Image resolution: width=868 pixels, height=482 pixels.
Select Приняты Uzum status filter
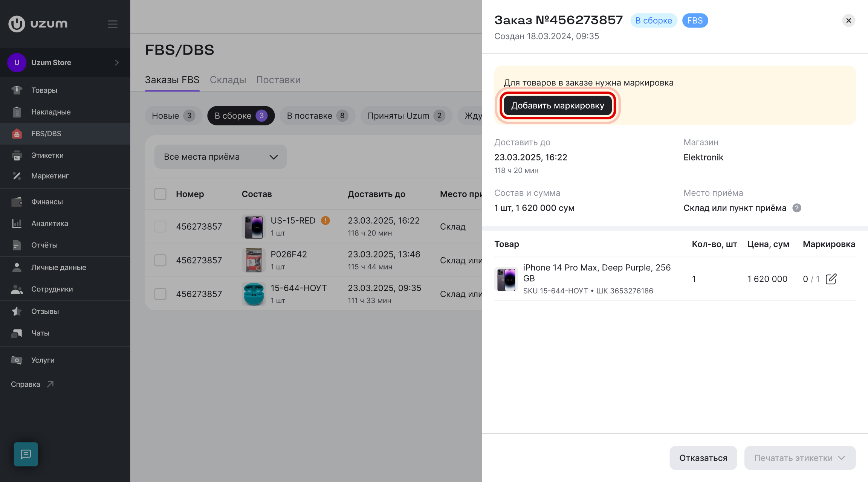coord(406,116)
